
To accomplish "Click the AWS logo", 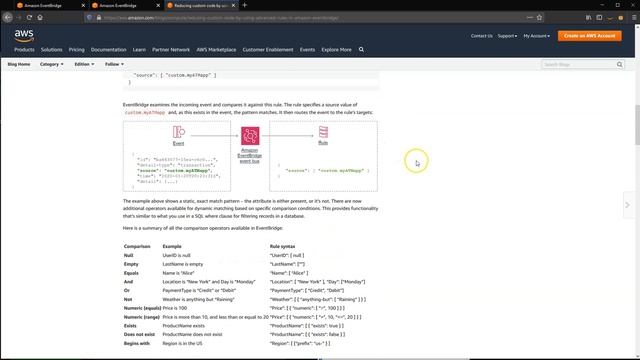I will [x=24, y=36].
